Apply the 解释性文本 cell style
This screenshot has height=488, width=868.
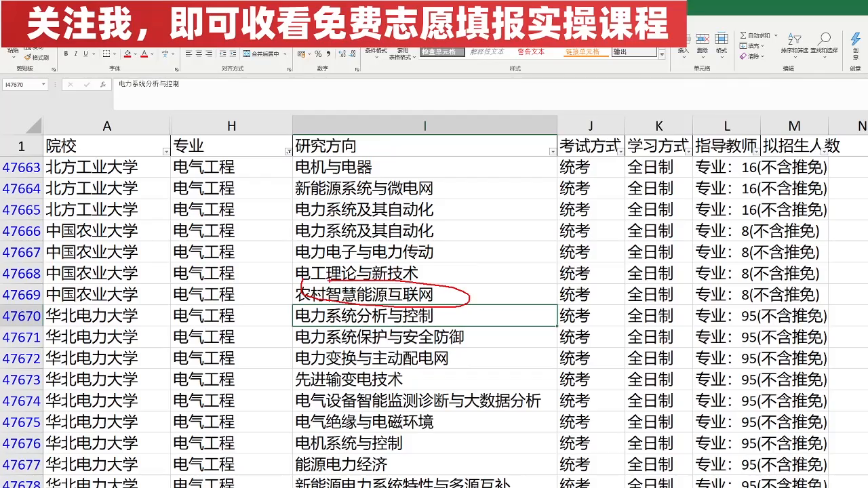pos(487,52)
